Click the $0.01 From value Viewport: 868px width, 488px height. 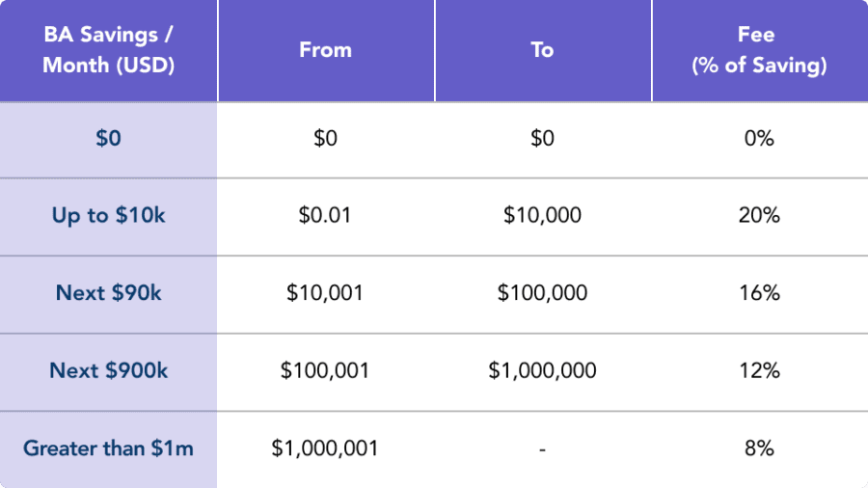[x=325, y=215]
